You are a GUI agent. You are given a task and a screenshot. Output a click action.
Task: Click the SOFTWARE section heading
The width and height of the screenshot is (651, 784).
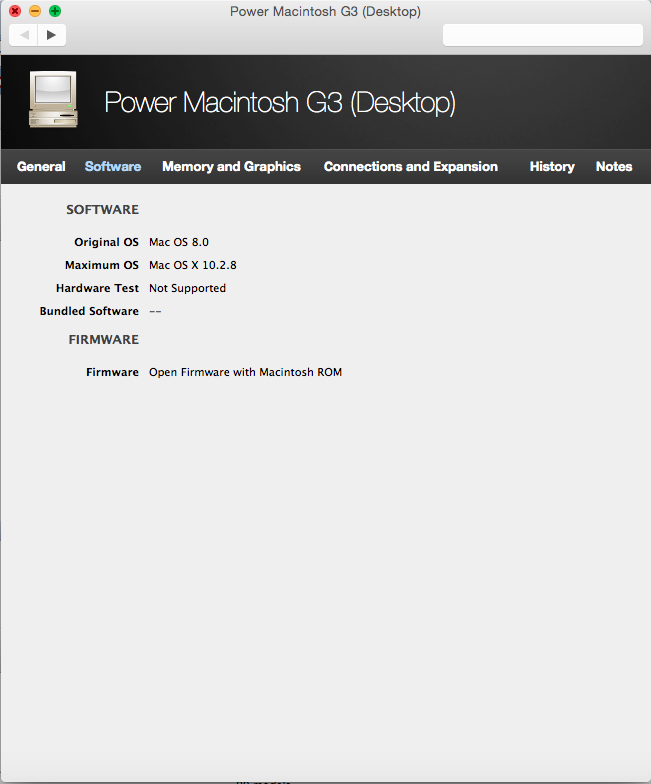coord(102,210)
